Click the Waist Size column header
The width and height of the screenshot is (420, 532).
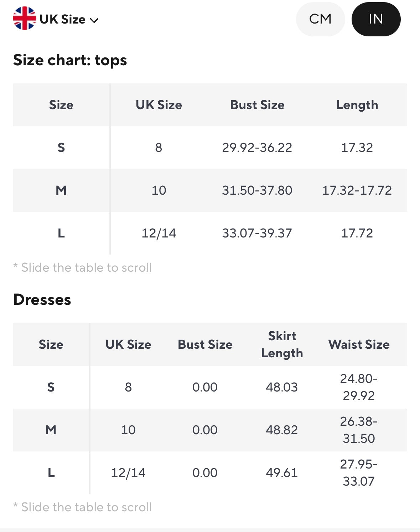[359, 344]
